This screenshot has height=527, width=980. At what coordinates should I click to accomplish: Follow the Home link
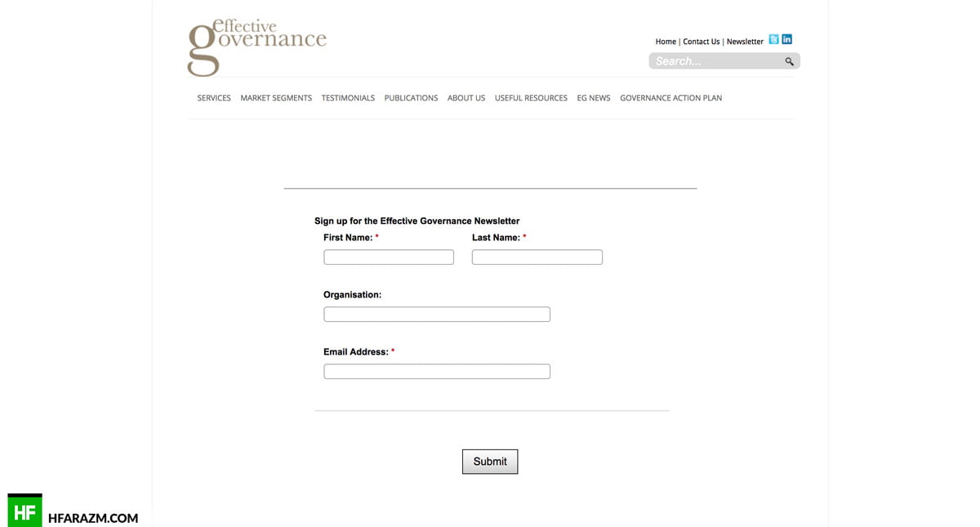pyautogui.click(x=666, y=42)
